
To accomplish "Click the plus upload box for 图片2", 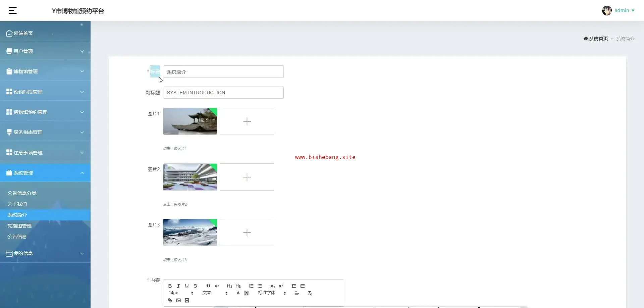I will click(247, 177).
